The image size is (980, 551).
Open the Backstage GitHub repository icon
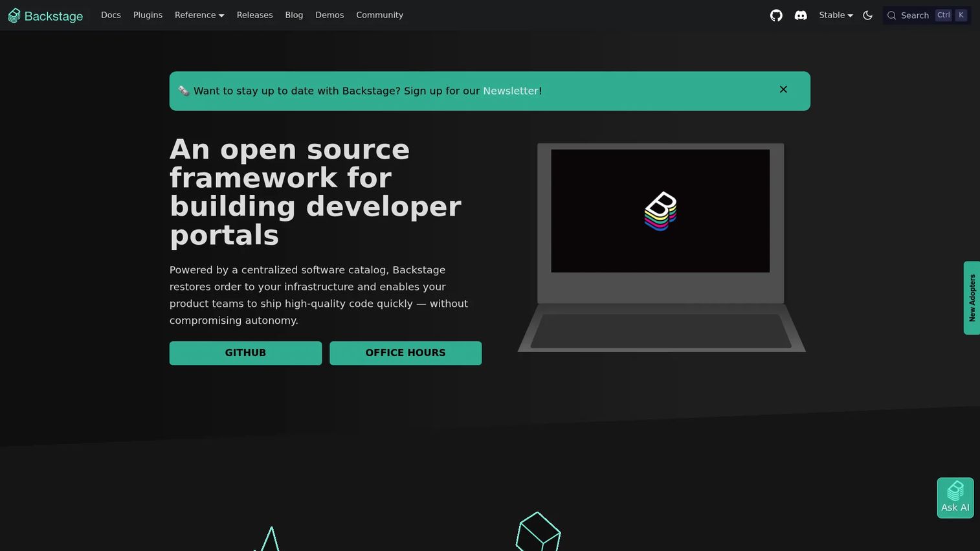click(x=776, y=16)
